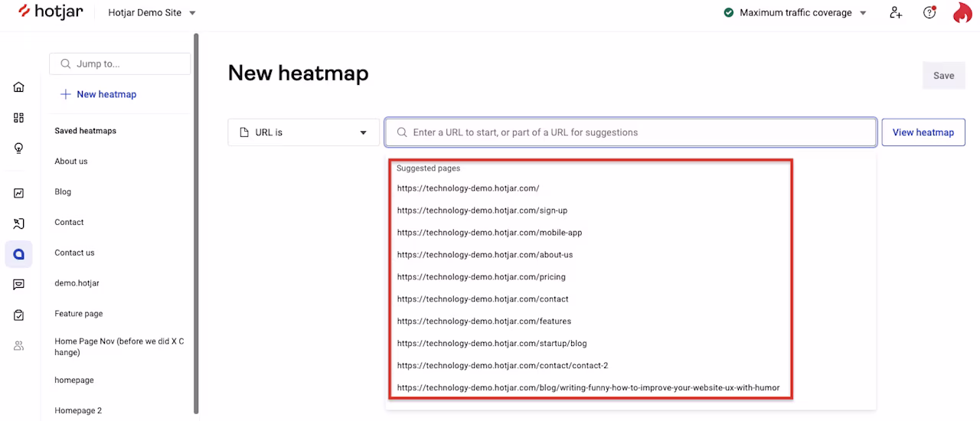Screen dimensions: 980x421
Task: Open saved heatmap Homepage 2
Action: coord(78,411)
